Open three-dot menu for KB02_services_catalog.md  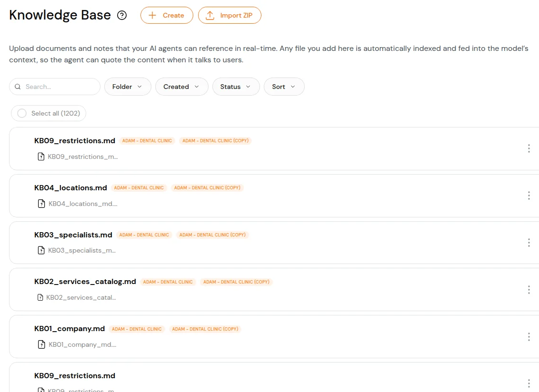pyautogui.click(x=529, y=290)
